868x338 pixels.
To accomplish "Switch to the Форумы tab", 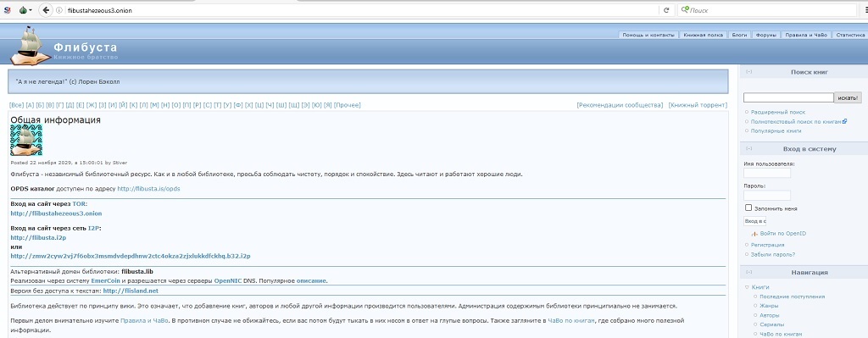I will coord(766,35).
